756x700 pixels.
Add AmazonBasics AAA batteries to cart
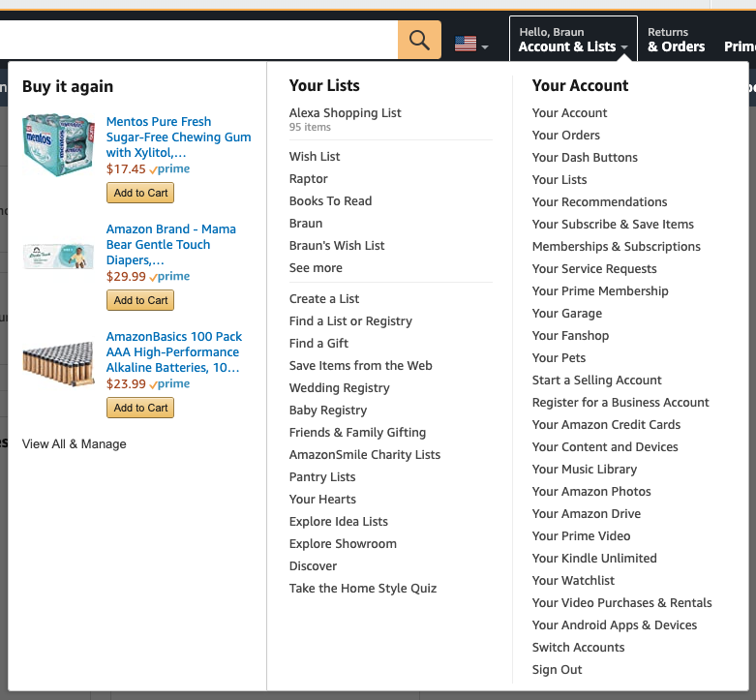(x=141, y=408)
